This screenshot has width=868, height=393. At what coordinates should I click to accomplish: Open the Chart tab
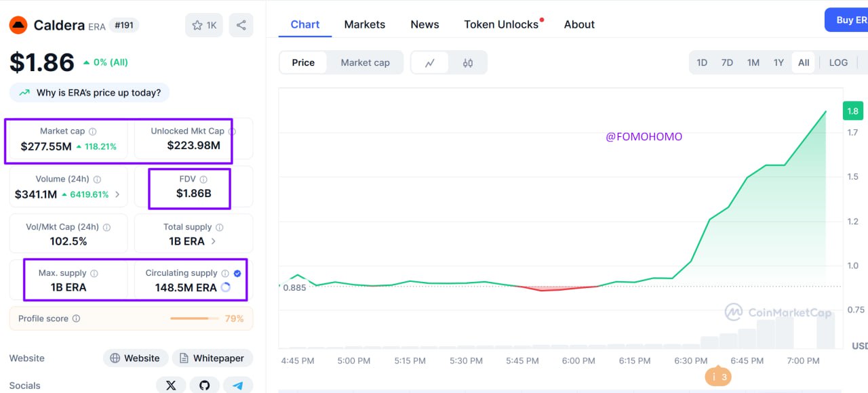click(305, 24)
